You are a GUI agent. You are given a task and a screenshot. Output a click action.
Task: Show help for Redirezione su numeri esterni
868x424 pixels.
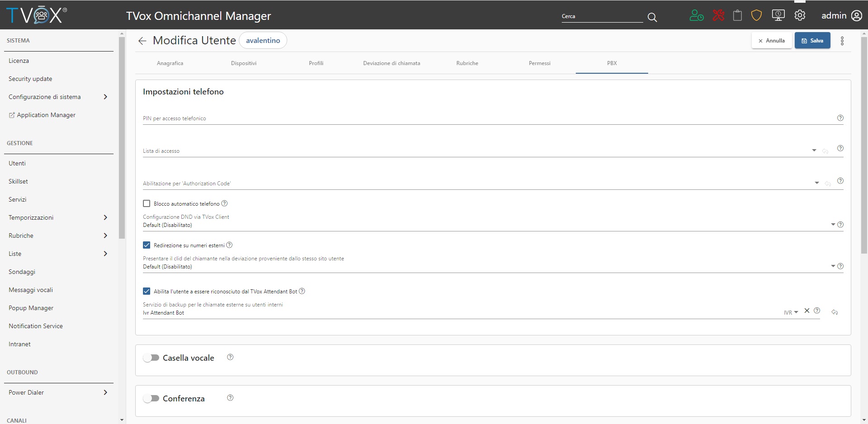tap(229, 245)
